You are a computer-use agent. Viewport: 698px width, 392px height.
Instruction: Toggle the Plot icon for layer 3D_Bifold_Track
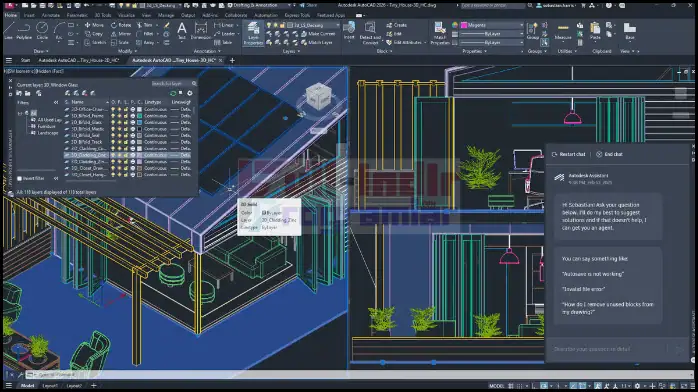(x=133, y=142)
